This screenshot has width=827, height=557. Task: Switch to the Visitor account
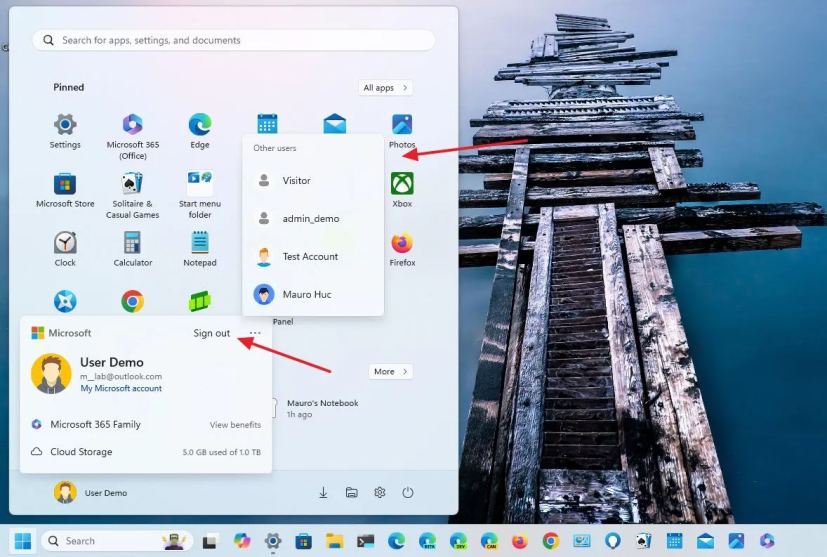(313, 180)
